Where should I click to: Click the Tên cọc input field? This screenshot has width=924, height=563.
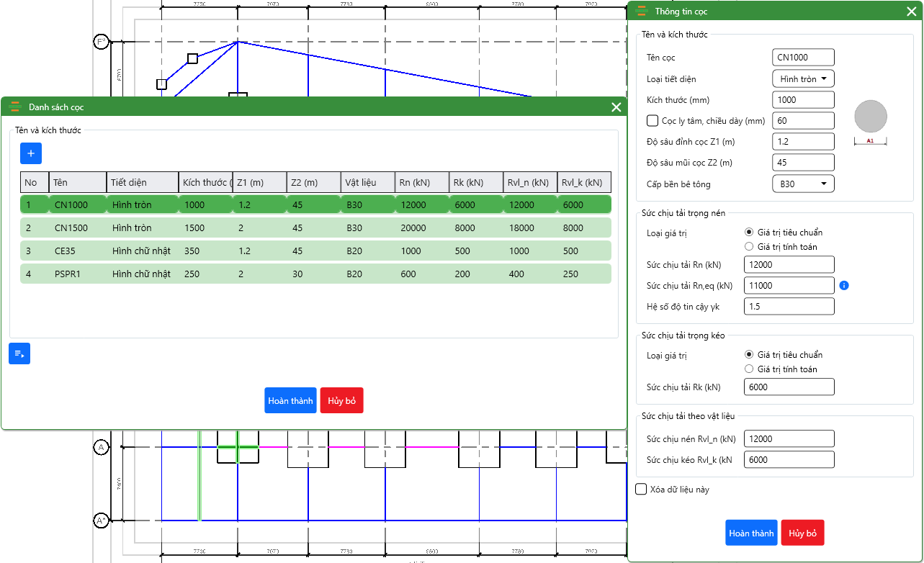803,58
